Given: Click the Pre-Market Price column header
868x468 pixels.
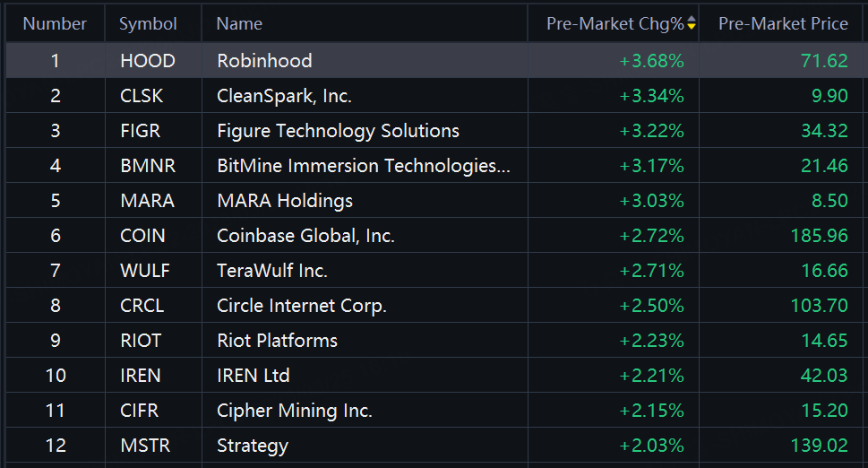Looking at the screenshot, I should point(783,24).
